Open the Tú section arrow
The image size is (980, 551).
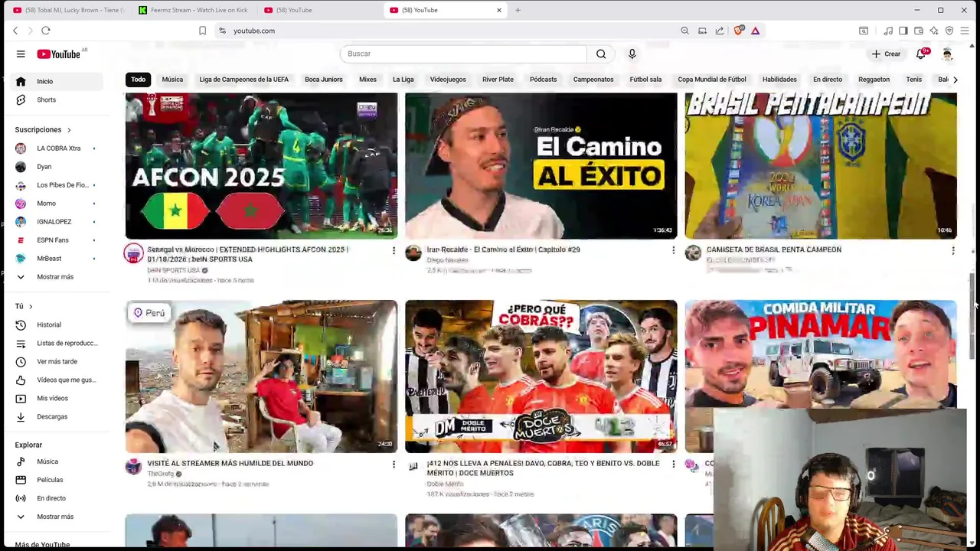[31, 307]
